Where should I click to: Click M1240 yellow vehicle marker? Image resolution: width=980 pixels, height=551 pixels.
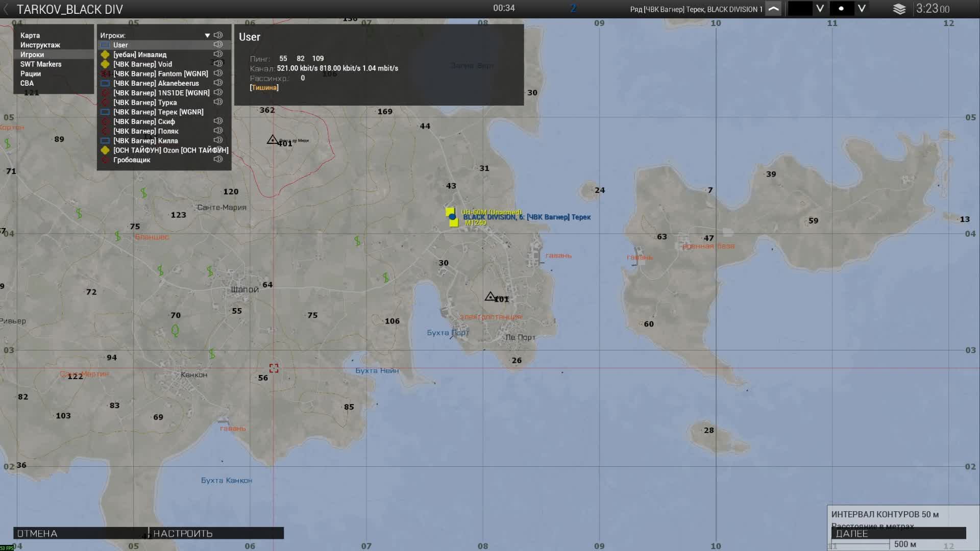(454, 223)
